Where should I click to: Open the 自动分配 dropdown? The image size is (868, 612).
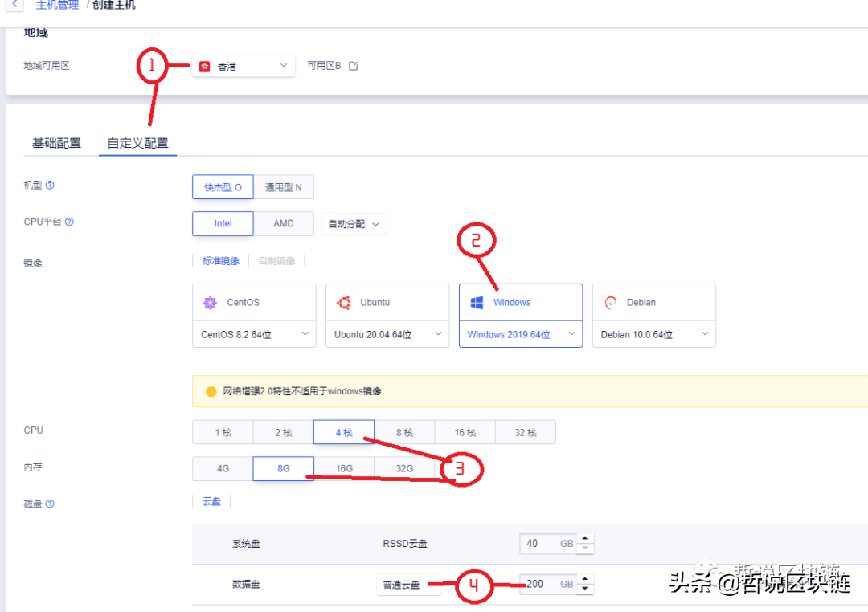354,224
